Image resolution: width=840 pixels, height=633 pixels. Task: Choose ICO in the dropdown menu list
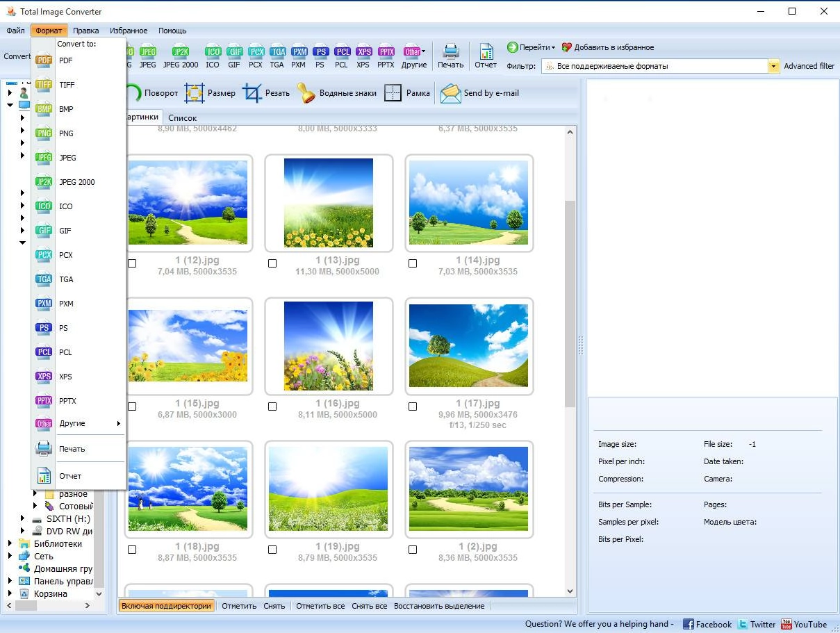pyautogui.click(x=78, y=206)
